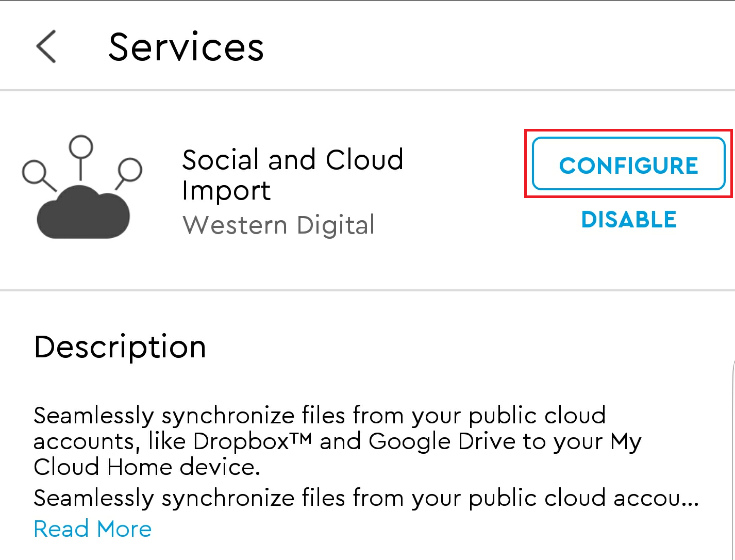Select the Social and Cloud Import service name
This screenshot has height=560, width=735.
[293, 175]
